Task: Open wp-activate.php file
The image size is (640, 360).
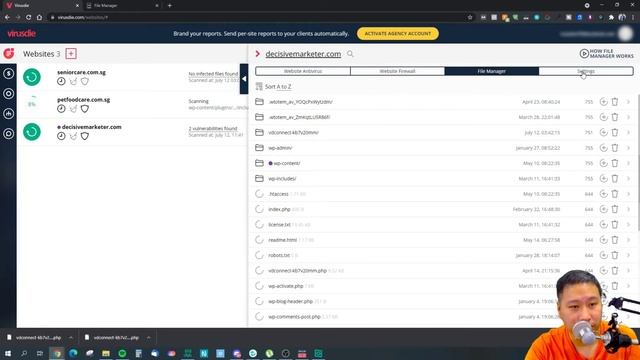Action: pos(286,286)
